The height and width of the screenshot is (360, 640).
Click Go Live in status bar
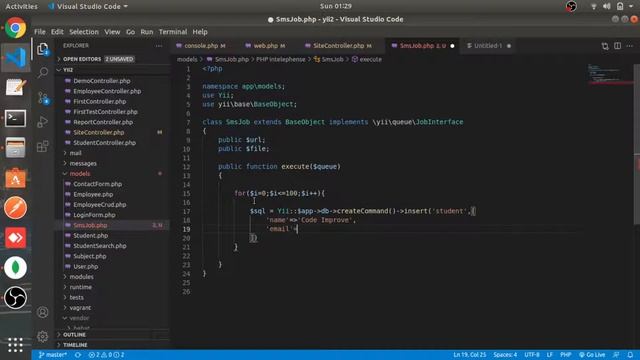click(x=592, y=355)
